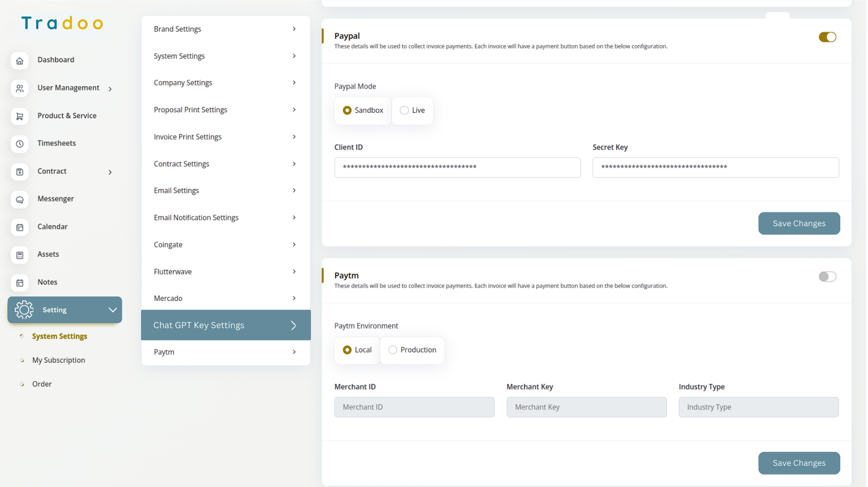868x487 pixels.
Task: Open My Subscription link
Action: (x=59, y=360)
